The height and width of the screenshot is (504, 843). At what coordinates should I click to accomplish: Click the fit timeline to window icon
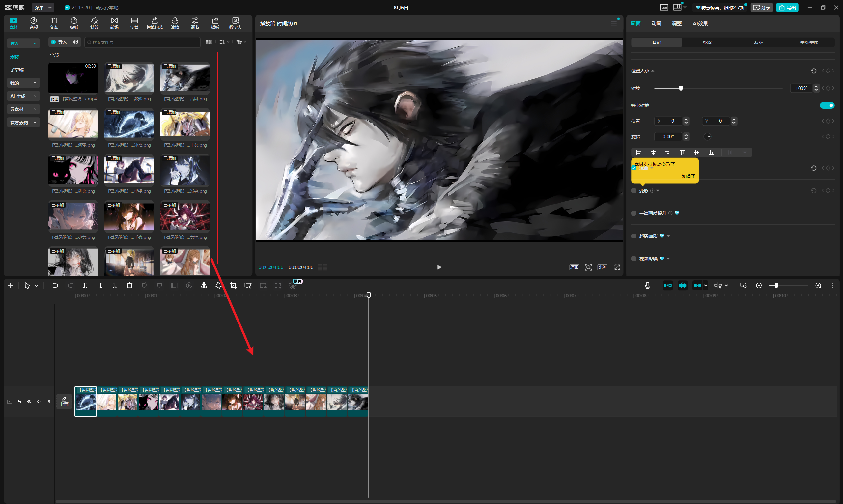[744, 286]
